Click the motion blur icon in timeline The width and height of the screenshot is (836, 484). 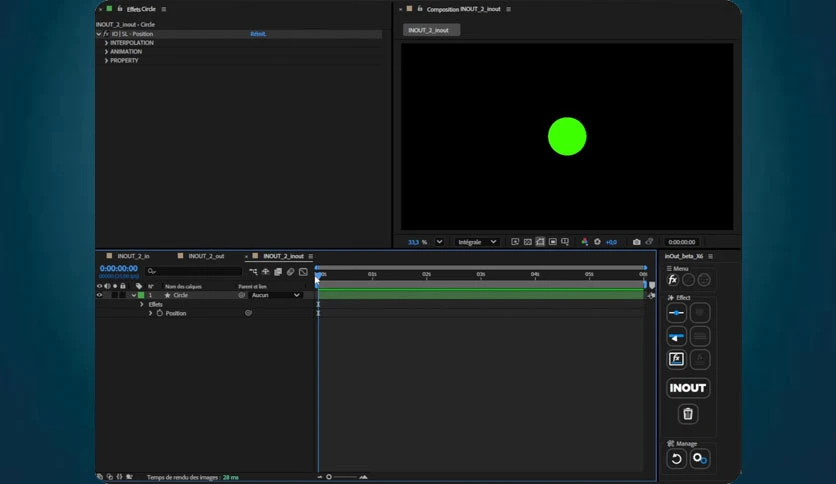(290, 272)
